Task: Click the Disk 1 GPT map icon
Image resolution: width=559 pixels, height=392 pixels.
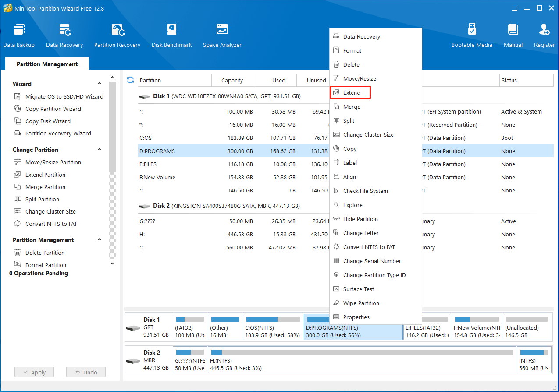Action: (133, 328)
